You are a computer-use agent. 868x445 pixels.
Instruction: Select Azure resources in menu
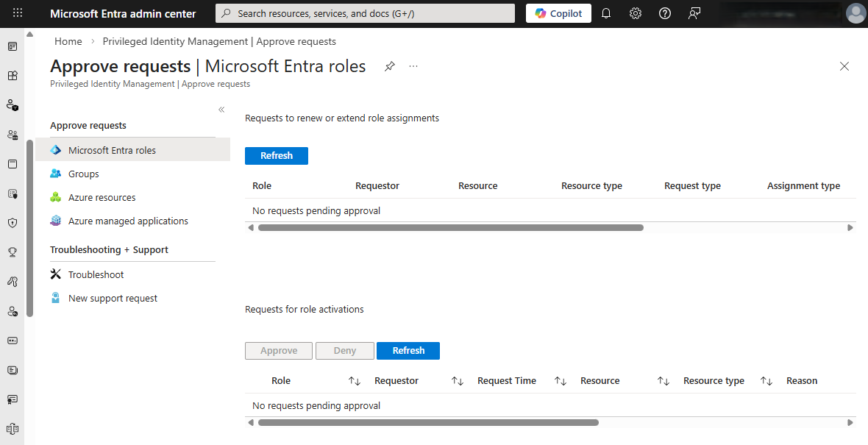click(133, 197)
